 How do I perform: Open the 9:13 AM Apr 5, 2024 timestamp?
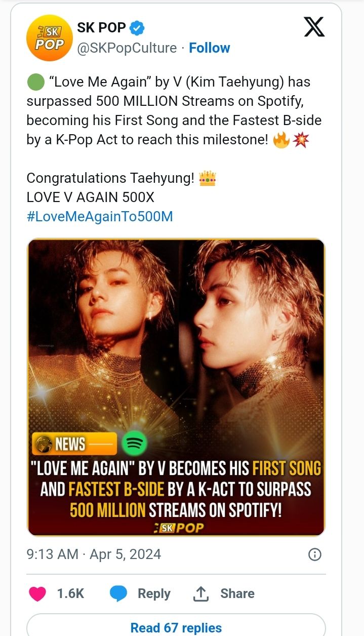[94, 554]
